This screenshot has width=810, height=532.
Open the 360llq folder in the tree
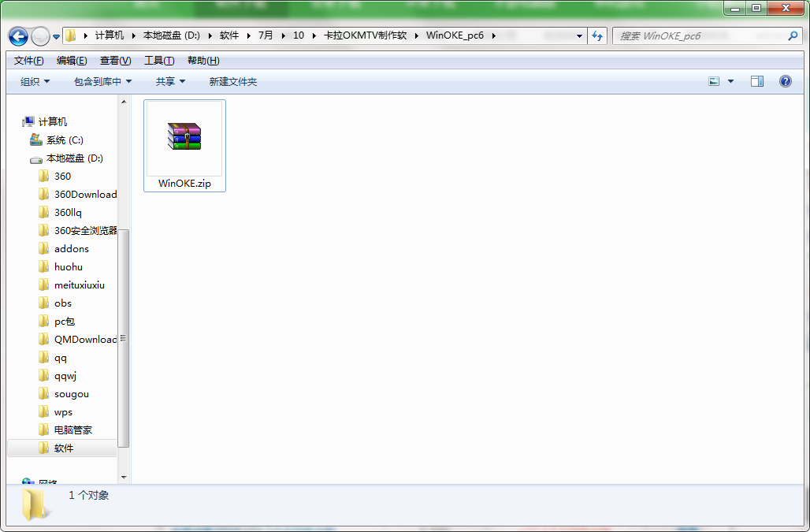pyautogui.click(x=68, y=212)
